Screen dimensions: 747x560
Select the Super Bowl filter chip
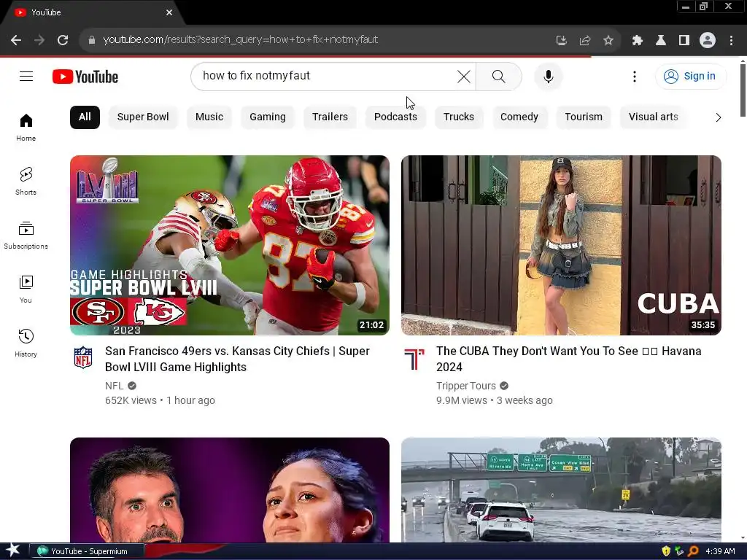[x=143, y=117]
